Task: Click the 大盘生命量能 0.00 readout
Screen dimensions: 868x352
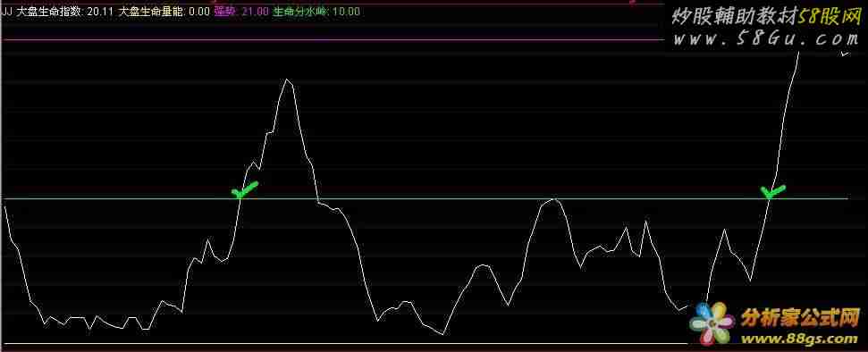Action: tap(164, 12)
